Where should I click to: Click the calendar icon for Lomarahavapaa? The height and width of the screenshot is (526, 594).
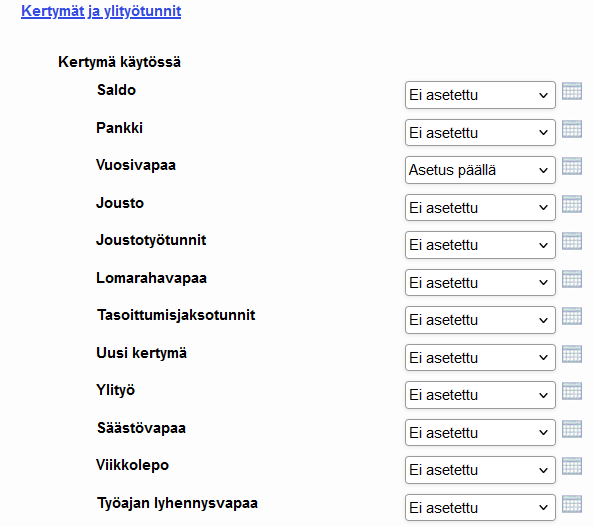click(572, 279)
